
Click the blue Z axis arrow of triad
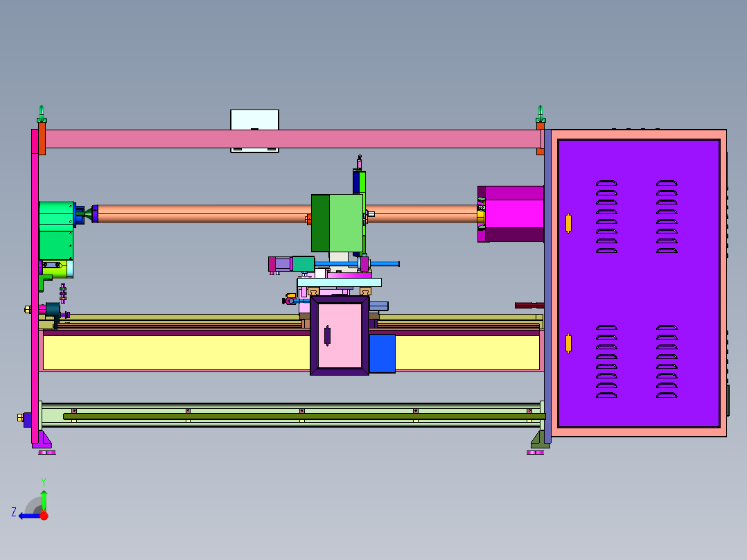[x=28, y=516]
